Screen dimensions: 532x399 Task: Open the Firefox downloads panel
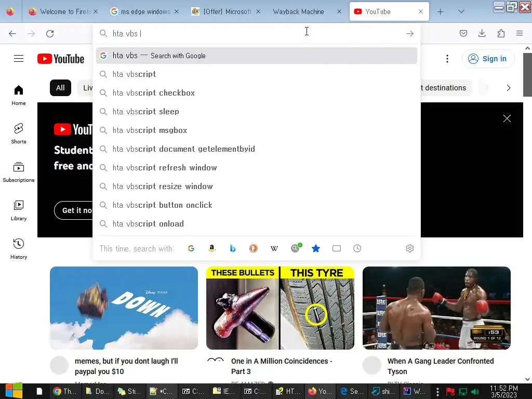click(x=482, y=33)
